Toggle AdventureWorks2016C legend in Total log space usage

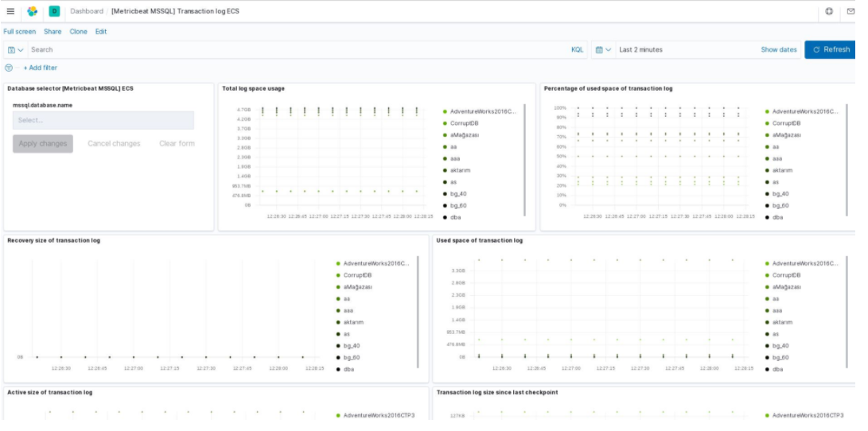click(x=480, y=112)
